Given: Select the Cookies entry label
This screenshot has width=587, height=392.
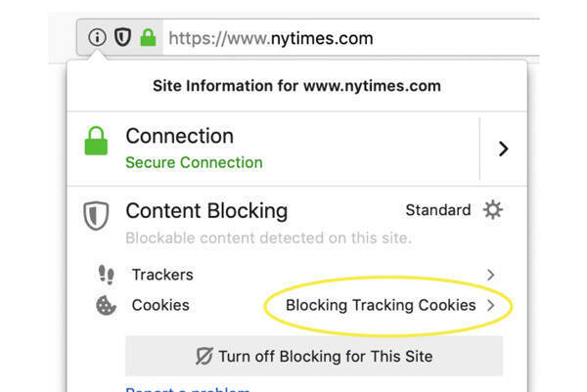Looking at the screenshot, I should coord(160,306).
